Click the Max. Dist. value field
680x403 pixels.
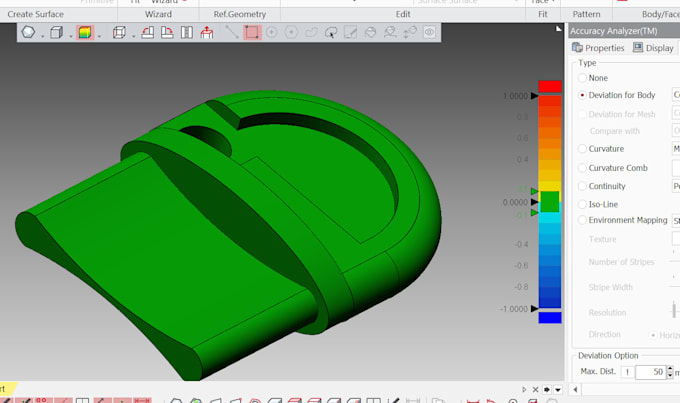click(650, 372)
